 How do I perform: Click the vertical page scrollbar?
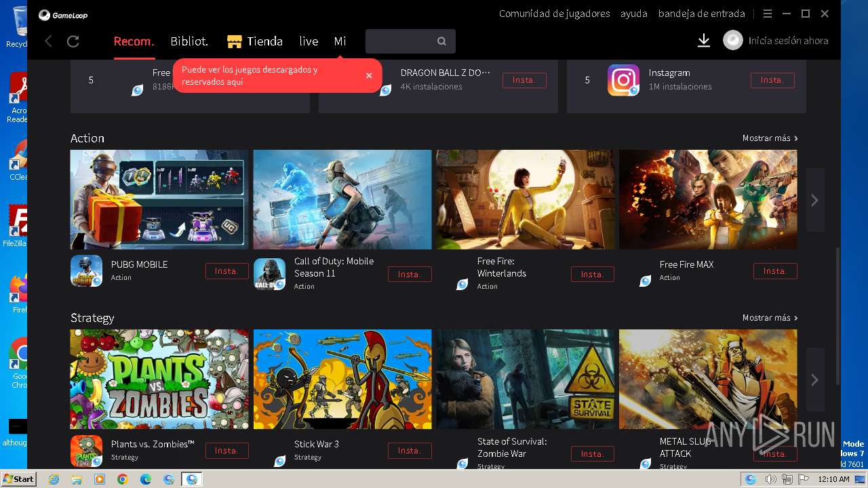click(x=838, y=315)
